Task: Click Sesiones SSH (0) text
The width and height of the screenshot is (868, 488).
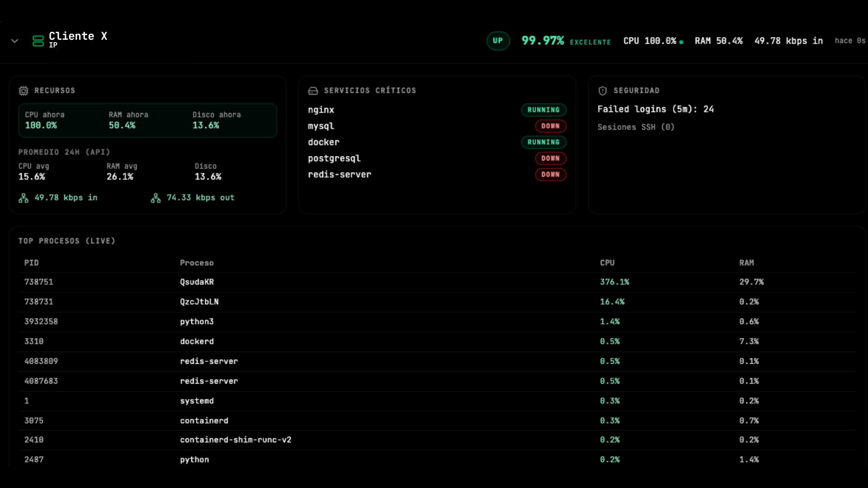Action: point(636,127)
